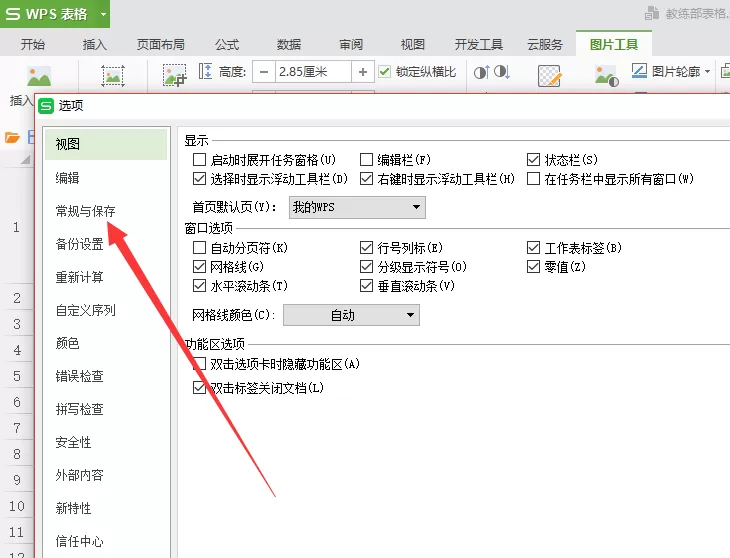Toggle 右键时显示浮动工具栏 checkbox

tap(366, 179)
